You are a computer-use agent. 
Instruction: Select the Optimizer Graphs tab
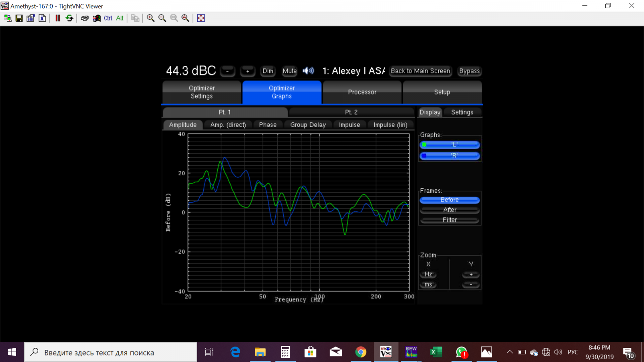[282, 92]
